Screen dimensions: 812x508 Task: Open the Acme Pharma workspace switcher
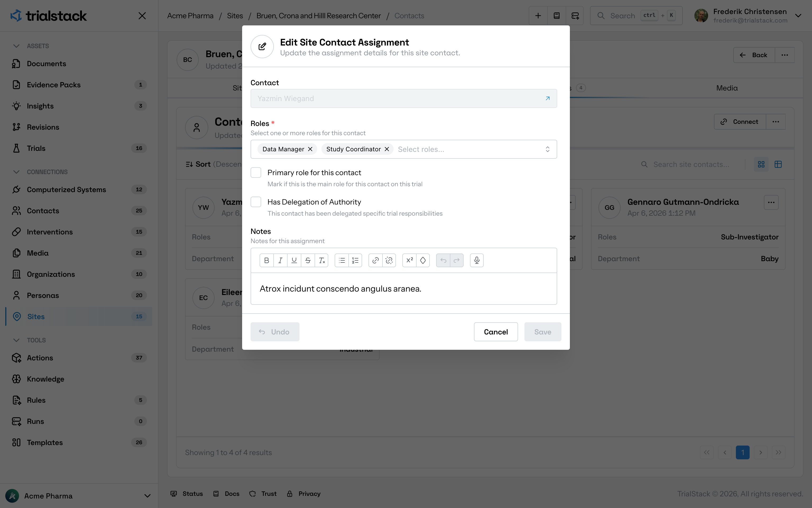79,496
